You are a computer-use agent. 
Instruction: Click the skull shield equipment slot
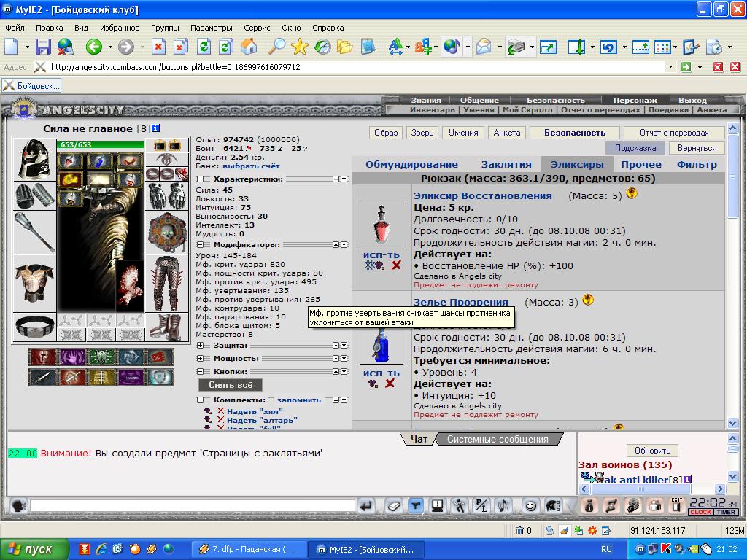167,232
